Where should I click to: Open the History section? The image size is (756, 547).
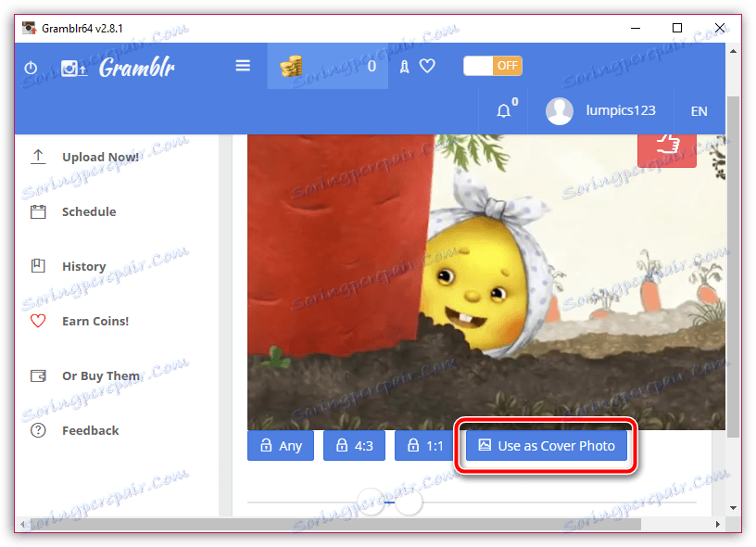[x=84, y=266]
